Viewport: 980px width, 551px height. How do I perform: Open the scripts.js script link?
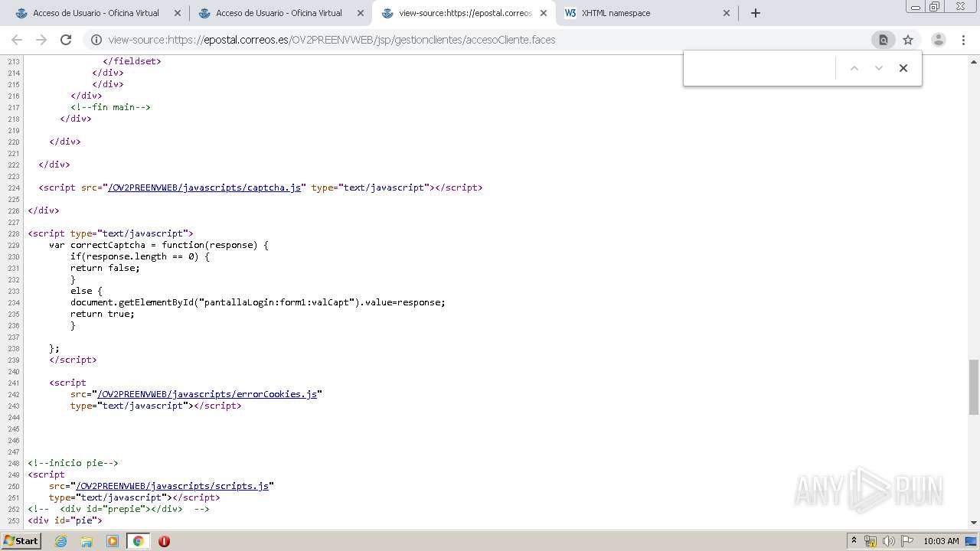(172, 486)
